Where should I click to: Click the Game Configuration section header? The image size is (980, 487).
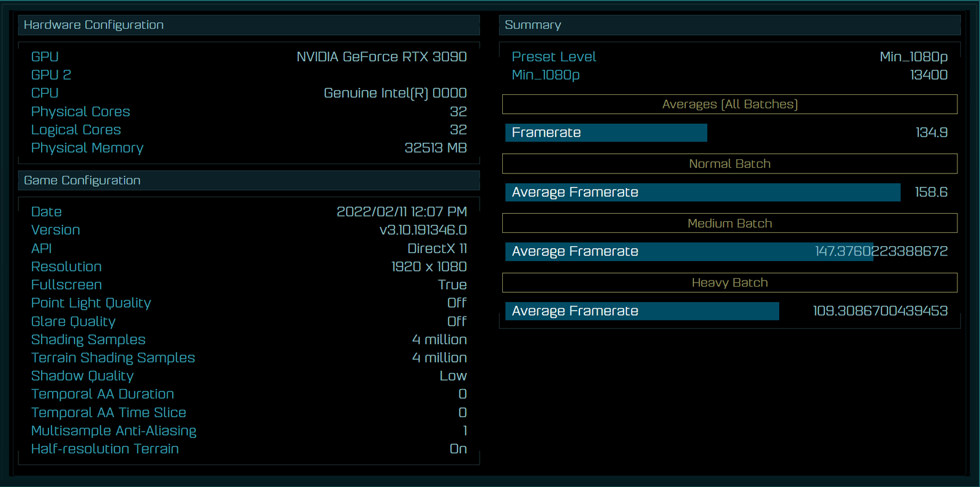pyautogui.click(x=82, y=181)
